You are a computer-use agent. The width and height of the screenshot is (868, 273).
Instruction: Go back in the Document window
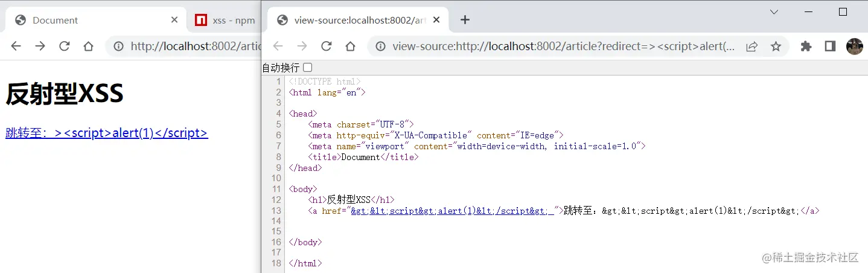coord(16,46)
